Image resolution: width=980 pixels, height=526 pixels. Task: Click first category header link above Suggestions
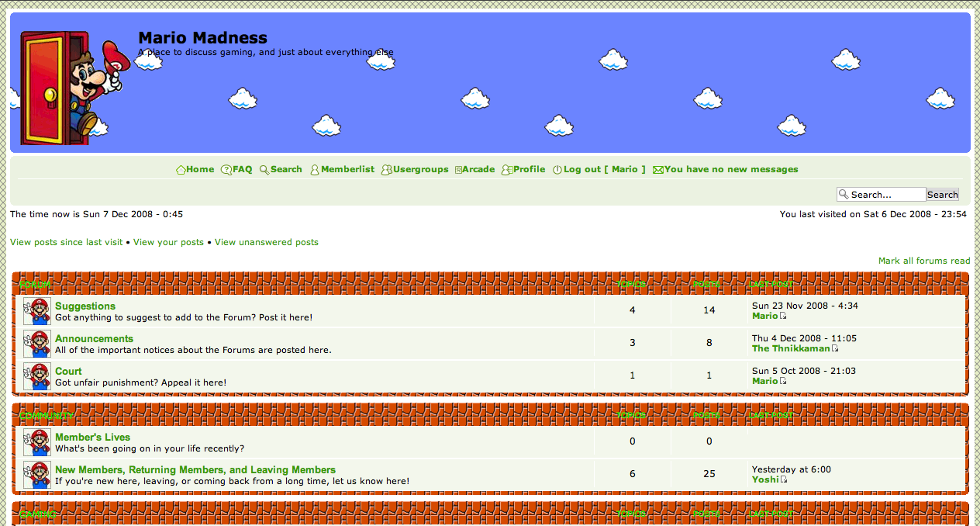pos(35,285)
